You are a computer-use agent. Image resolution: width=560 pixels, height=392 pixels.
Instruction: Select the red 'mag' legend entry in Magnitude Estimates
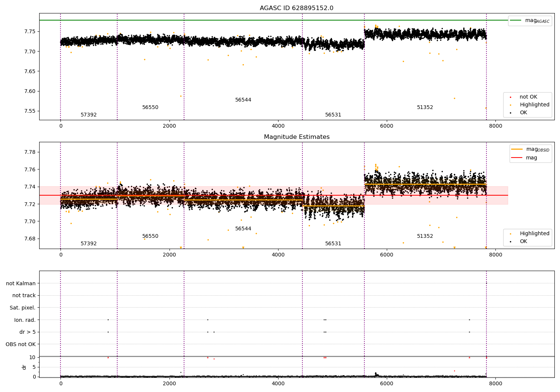pyautogui.click(x=524, y=158)
